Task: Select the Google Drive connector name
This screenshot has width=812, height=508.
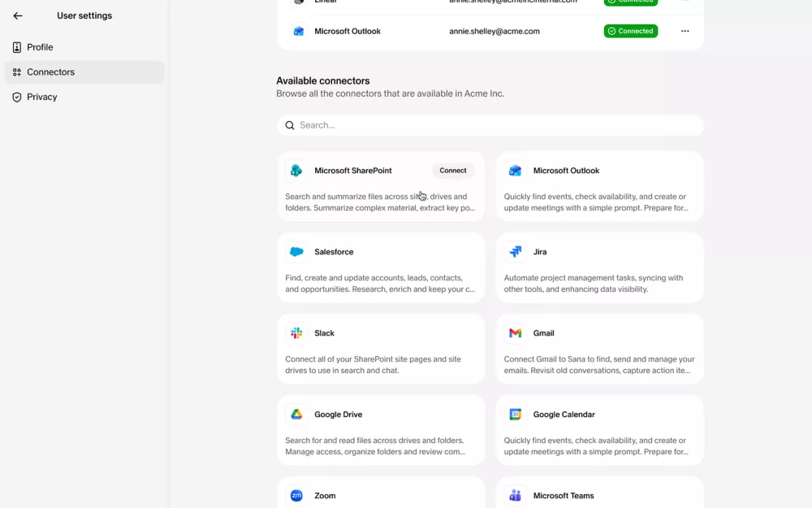Action: [x=338, y=415]
